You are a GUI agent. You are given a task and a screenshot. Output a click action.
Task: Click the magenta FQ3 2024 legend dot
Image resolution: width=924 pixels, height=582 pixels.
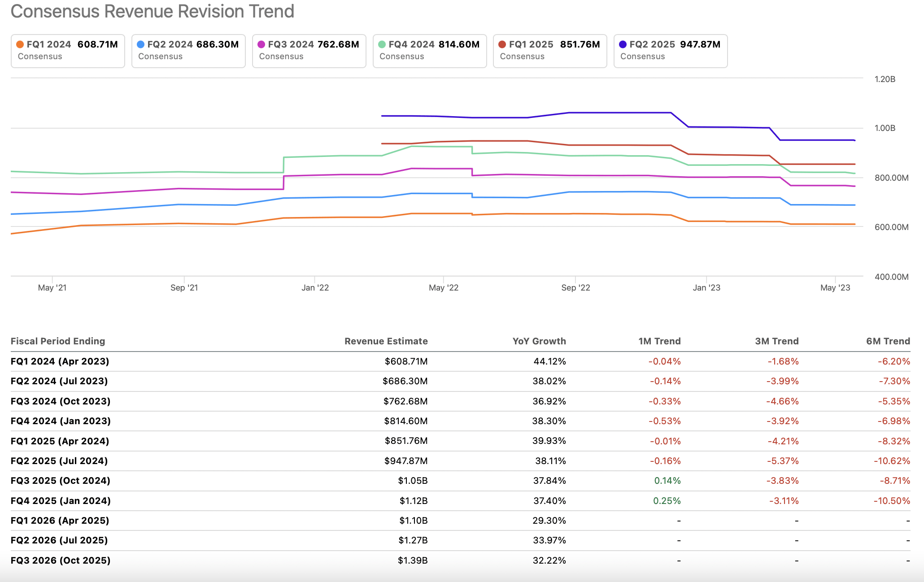point(261,44)
